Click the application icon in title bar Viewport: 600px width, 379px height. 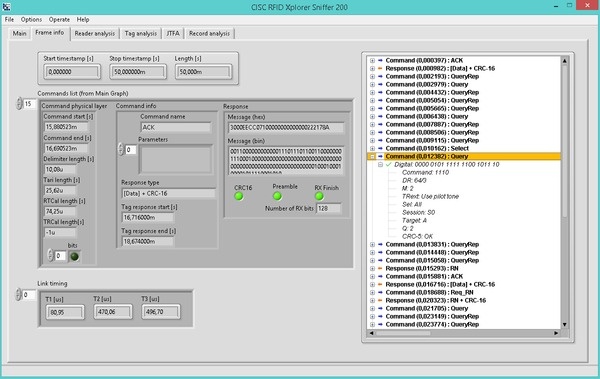7,7
